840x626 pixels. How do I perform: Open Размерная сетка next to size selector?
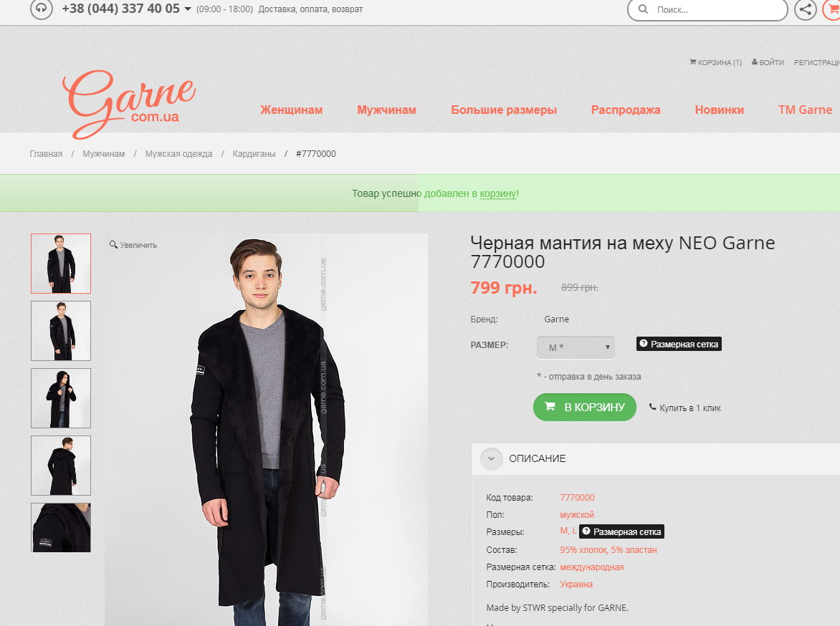click(x=678, y=344)
